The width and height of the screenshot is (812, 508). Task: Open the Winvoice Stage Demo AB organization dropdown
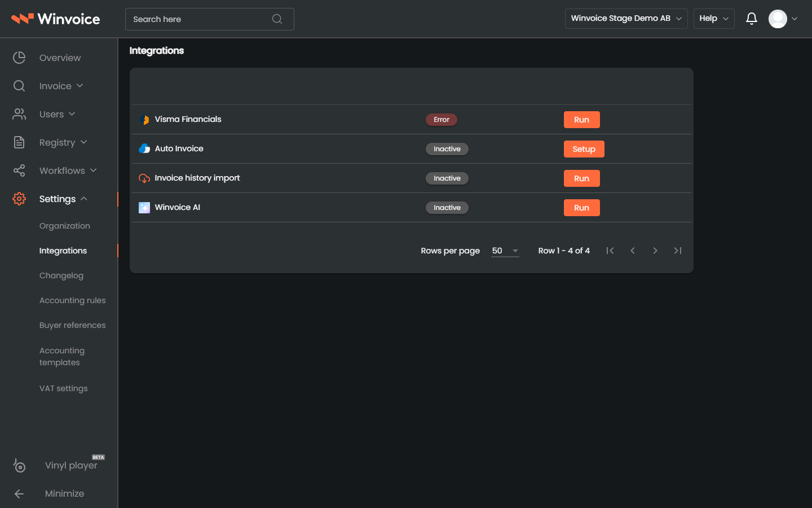click(x=626, y=19)
